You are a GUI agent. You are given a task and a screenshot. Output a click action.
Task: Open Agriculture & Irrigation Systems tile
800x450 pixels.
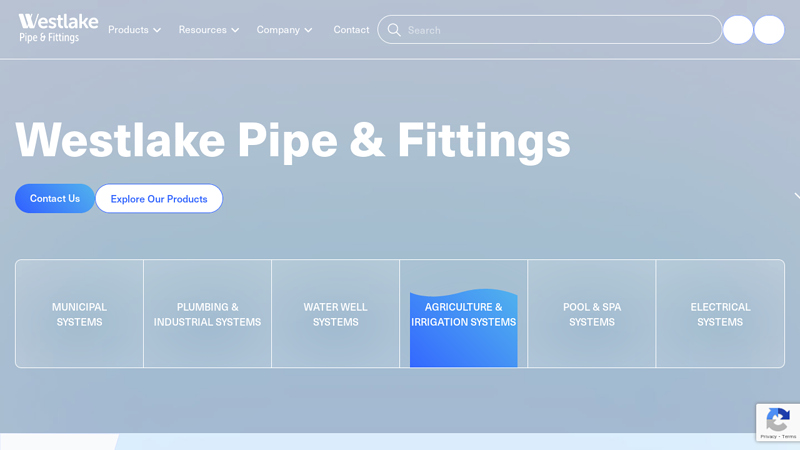click(464, 314)
